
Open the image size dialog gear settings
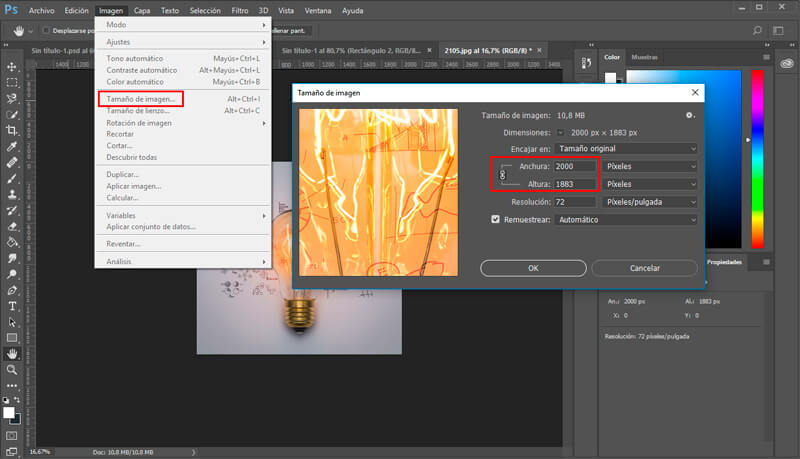(689, 115)
